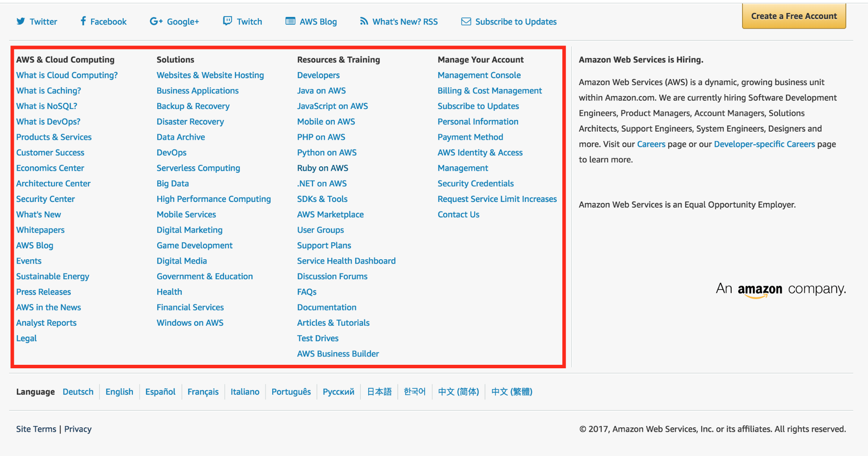Open the Legal link

(x=26, y=338)
